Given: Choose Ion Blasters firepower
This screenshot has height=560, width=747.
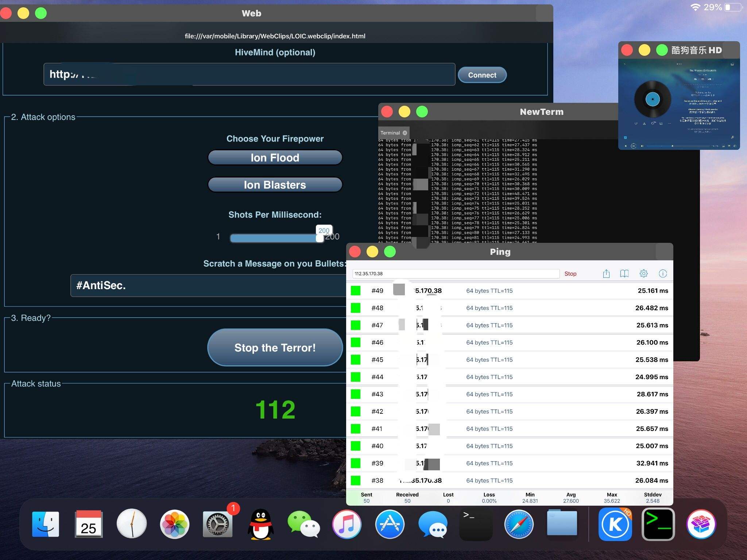Looking at the screenshot, I should (275, 185).
